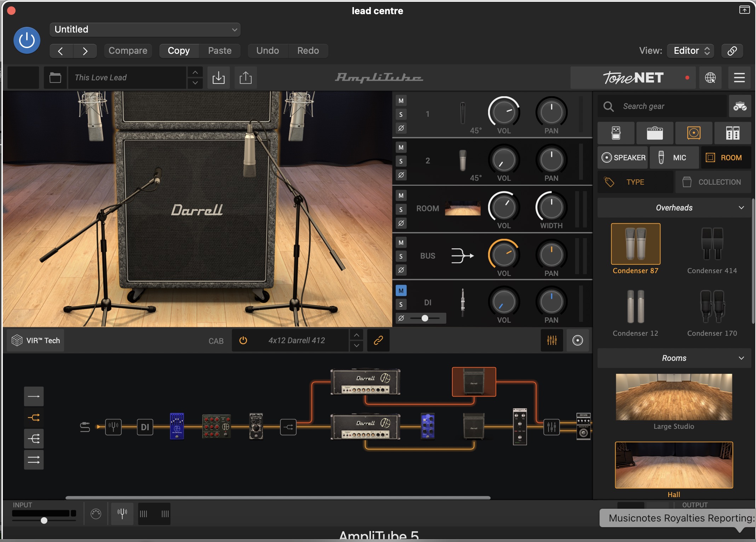Screen dimensions: 756x542
Task: Mute the ROOM channel
Action: point(401,196)
